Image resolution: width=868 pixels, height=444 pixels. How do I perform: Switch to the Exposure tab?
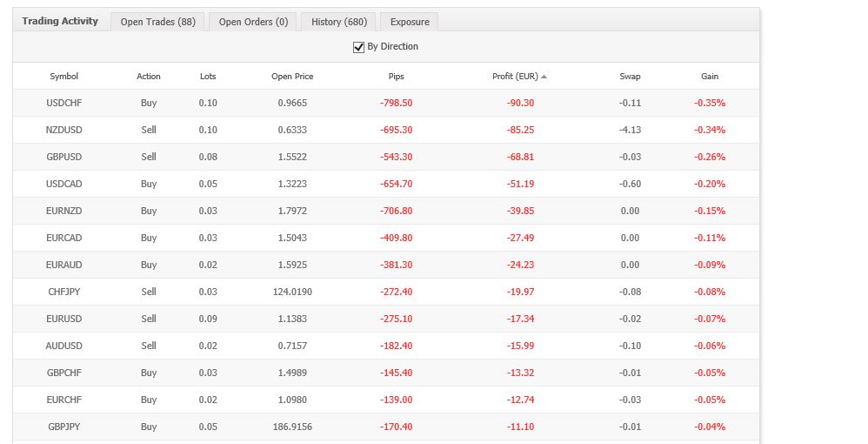[410, 22]
